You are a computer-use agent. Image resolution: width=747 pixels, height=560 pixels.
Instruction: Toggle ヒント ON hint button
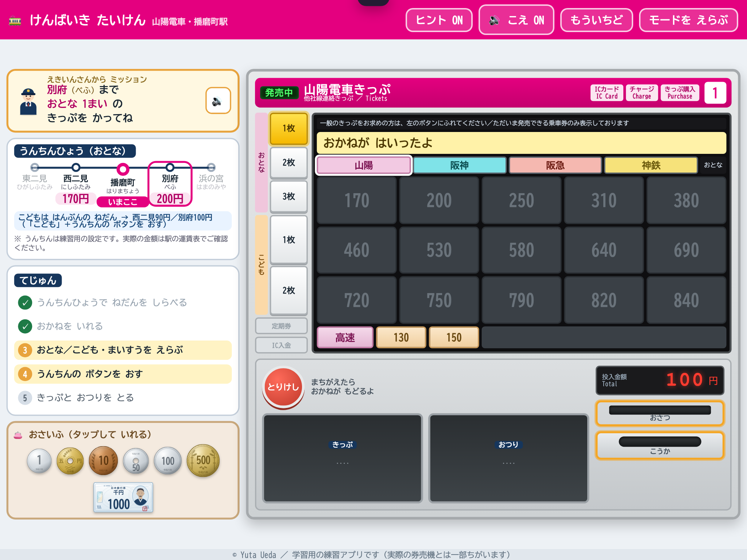439,20
